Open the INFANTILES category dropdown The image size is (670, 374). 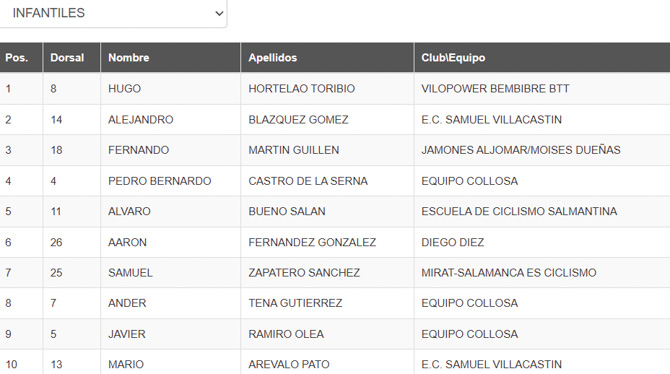point(112,13)
